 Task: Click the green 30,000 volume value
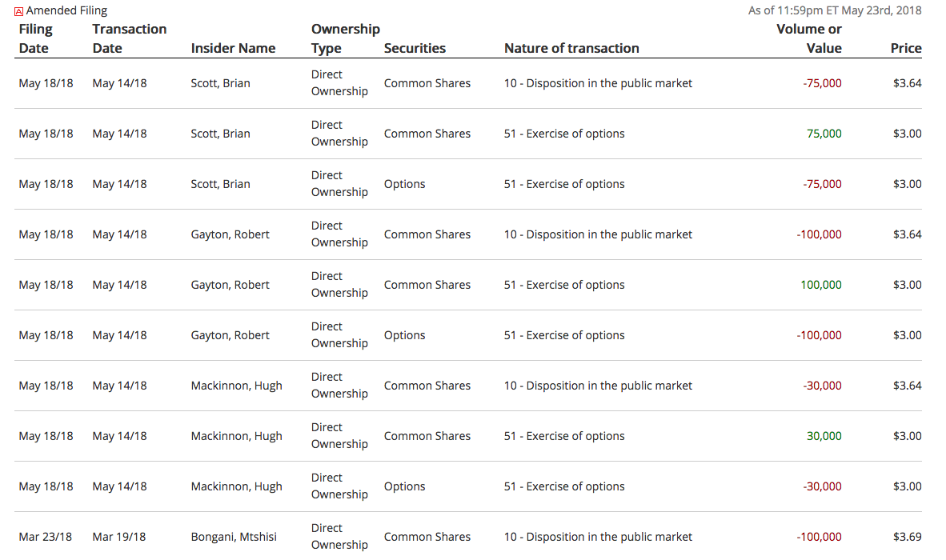click(x=824, y=436)
